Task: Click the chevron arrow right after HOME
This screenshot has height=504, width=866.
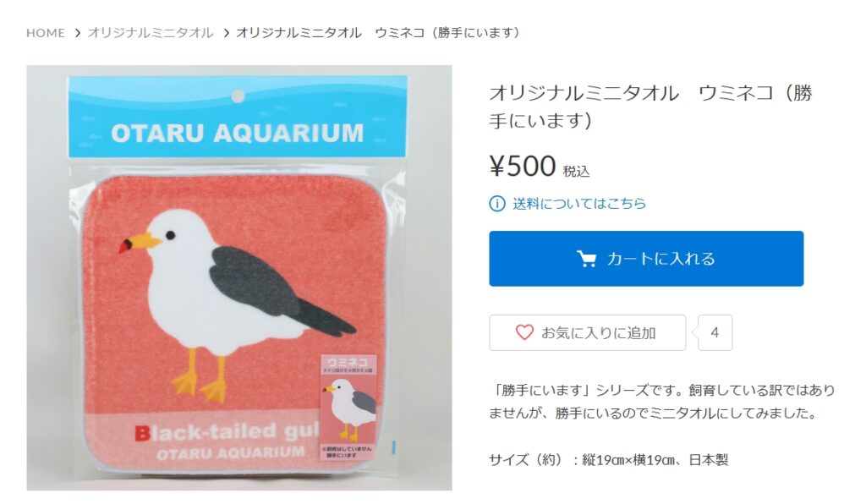Action: [77, 33]
